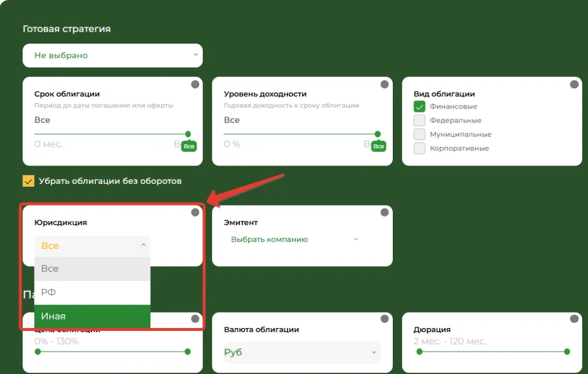Select РФ in jurisdiction list
The width and height of the screenshot is (588, 374).
(x=92, y=292)
